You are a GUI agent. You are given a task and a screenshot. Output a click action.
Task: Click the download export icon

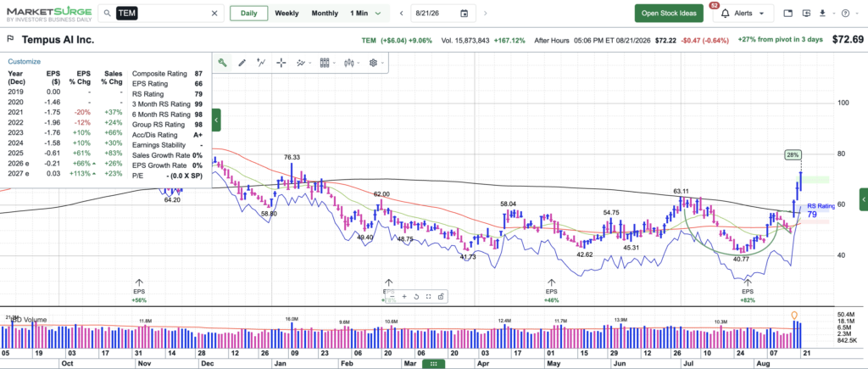822,14
